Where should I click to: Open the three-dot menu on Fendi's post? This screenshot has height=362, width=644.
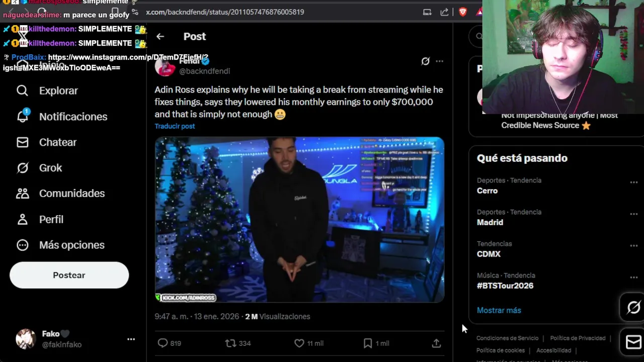click(x=440, y=61)
